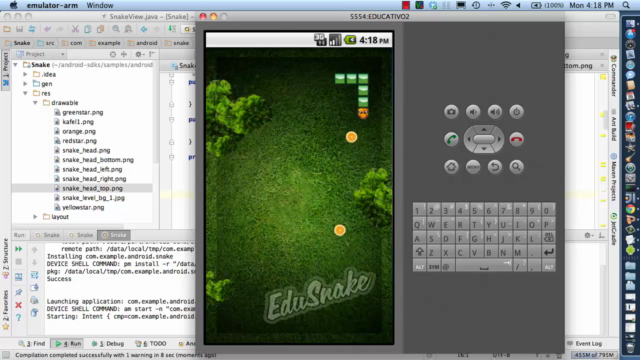Click the emulator camera button

coord(451,111)
